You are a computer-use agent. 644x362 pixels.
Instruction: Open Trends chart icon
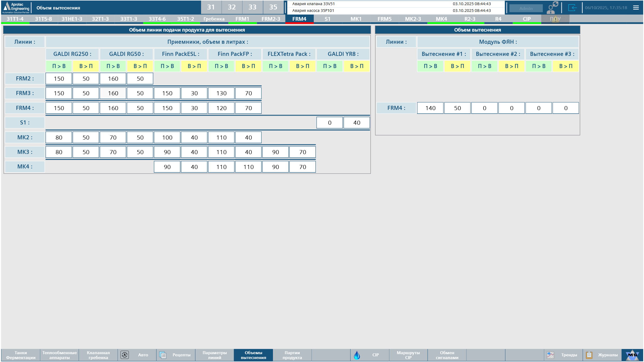coord(550,355)
